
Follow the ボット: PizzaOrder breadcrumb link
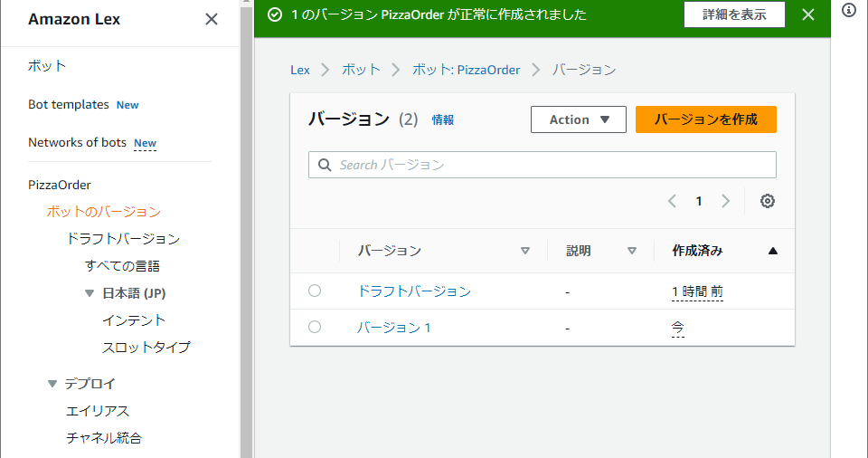coord(467,70)
